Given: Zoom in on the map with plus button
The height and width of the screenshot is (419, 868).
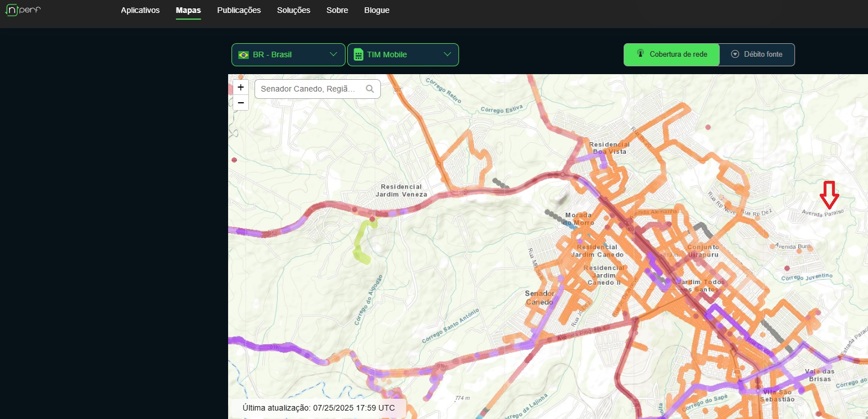Looking at the screenshot, I should click(240, 88).
